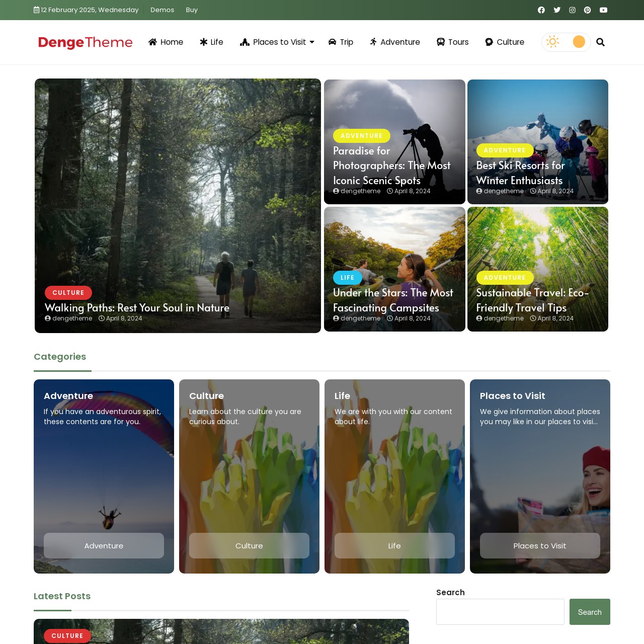This screenshot has height=644, width=644.
Task: Open the Culture menu item
Action: tap(505, 42)
